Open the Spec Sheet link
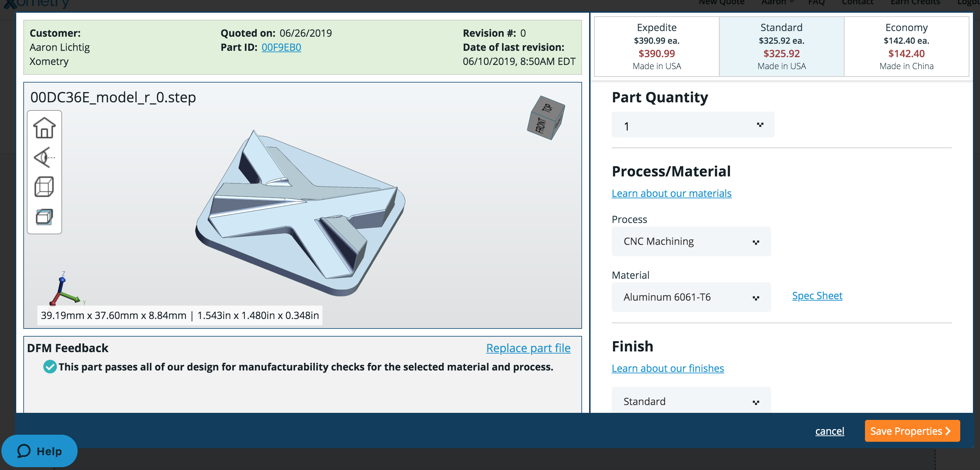 (817, 296)
